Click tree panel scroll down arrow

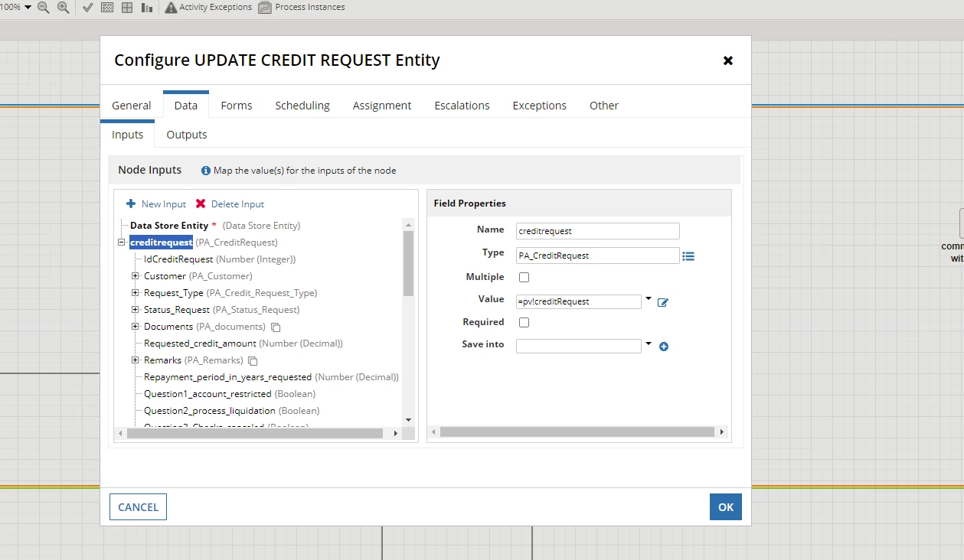click(408, 420)
